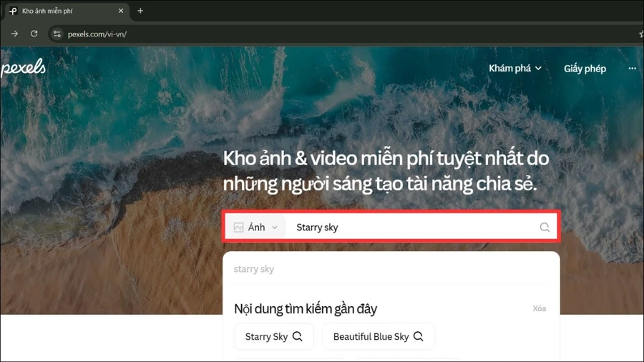The height and width of the screenshot is (362, 644).
Task: Choose the Starry Sky recent search chip
Action: point(274,336)
